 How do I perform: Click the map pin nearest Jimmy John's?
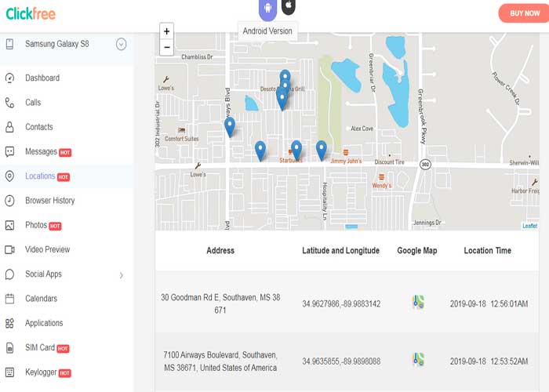pyautogui.click(x=322, y=151)
